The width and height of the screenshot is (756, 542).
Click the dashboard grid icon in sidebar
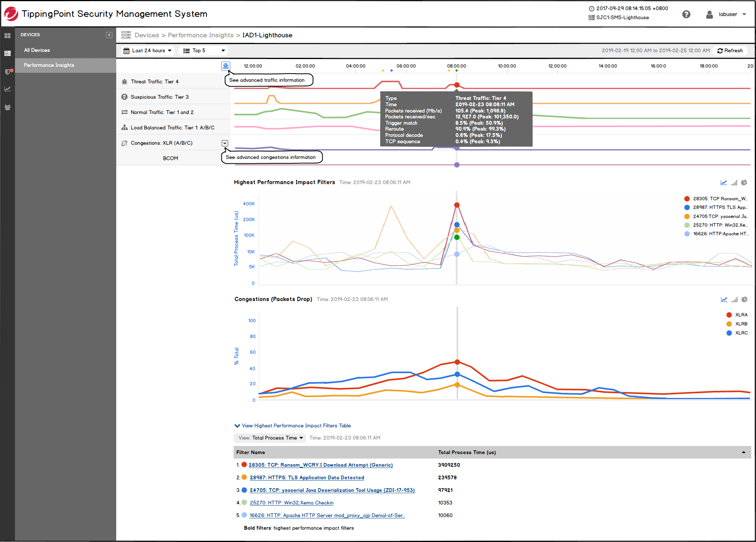point(7,35)
